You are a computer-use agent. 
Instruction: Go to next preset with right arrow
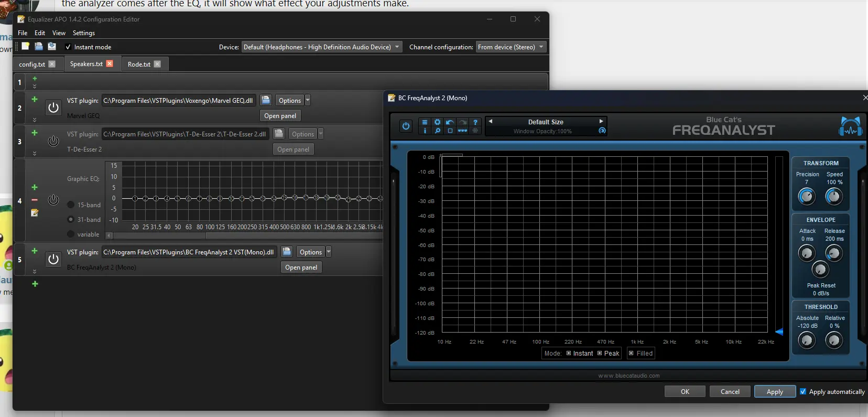(601, 121)
